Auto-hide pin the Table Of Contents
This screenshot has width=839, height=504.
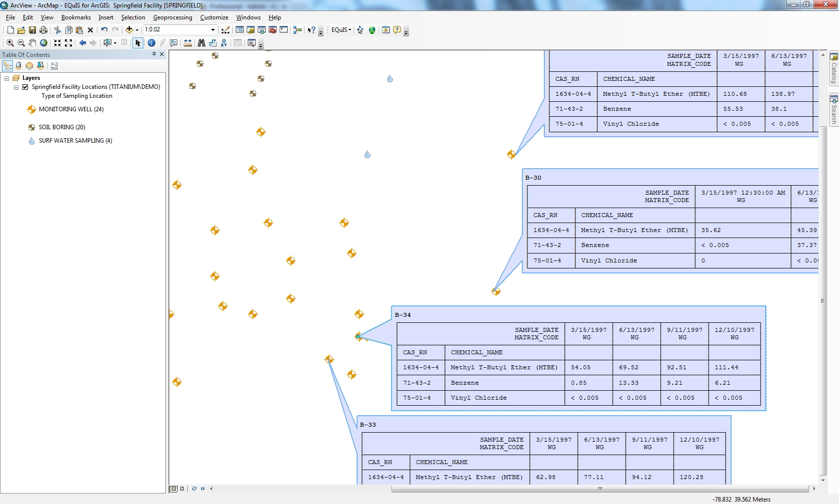[154, 54]
